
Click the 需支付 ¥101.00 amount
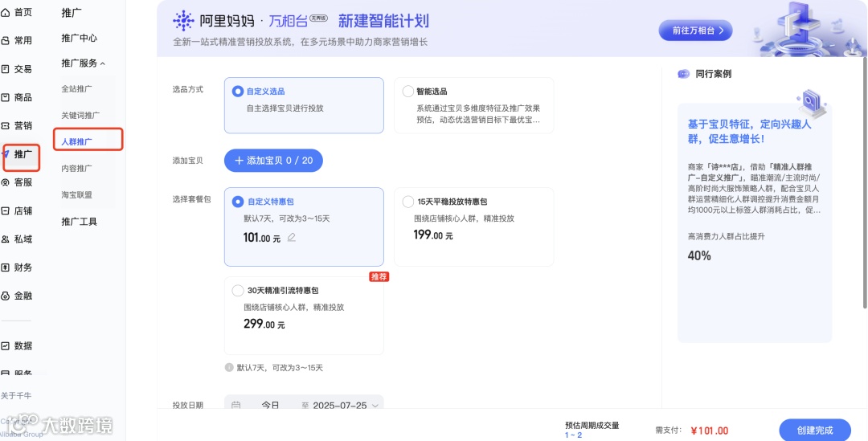pos(710,431)
